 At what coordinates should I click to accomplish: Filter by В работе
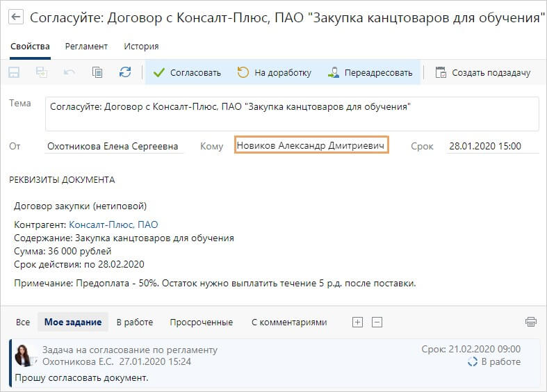(x=135, y=322)
